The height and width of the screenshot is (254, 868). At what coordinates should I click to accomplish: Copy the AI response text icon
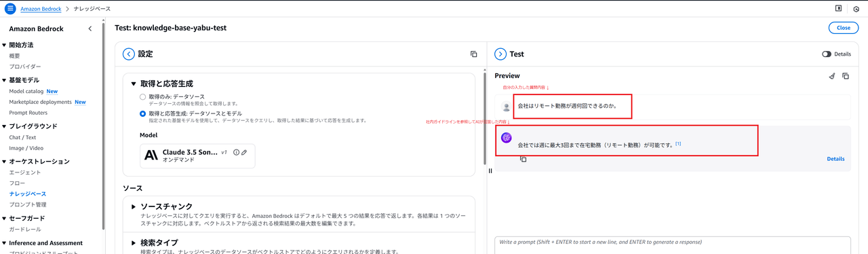[523, 159]
